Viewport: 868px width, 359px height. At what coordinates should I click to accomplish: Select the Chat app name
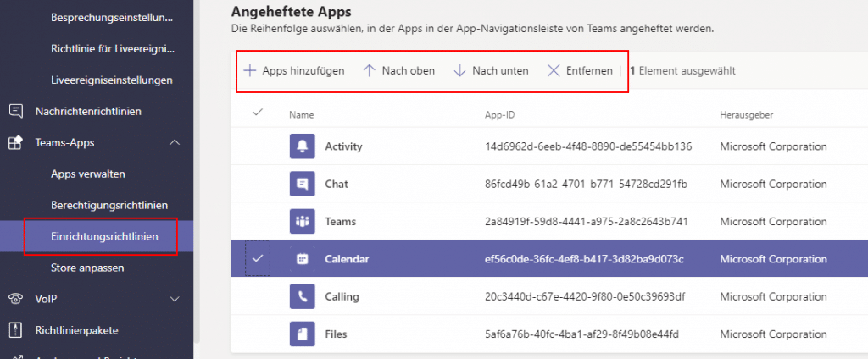tap(337, 185)
